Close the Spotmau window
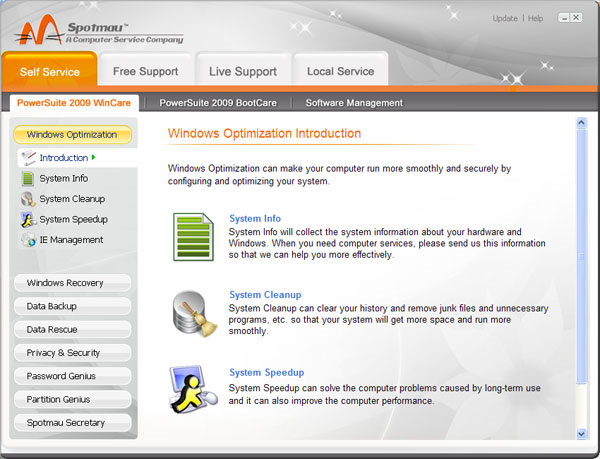 point(576,18)
